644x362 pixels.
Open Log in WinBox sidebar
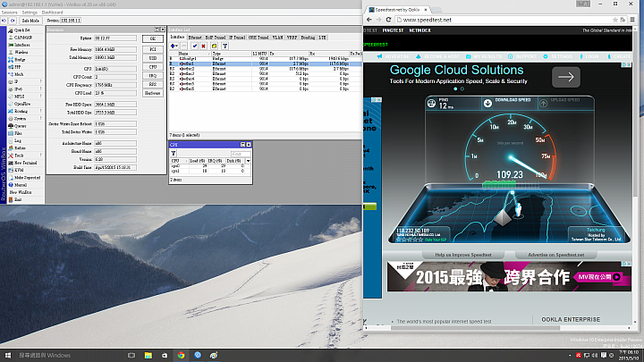[x=18, y=141]
